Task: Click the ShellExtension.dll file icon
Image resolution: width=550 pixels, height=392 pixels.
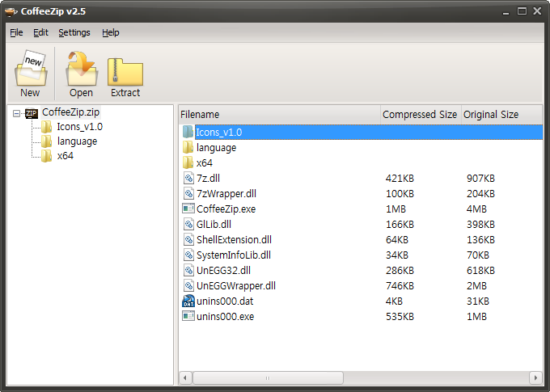Action: pos(188,239)
